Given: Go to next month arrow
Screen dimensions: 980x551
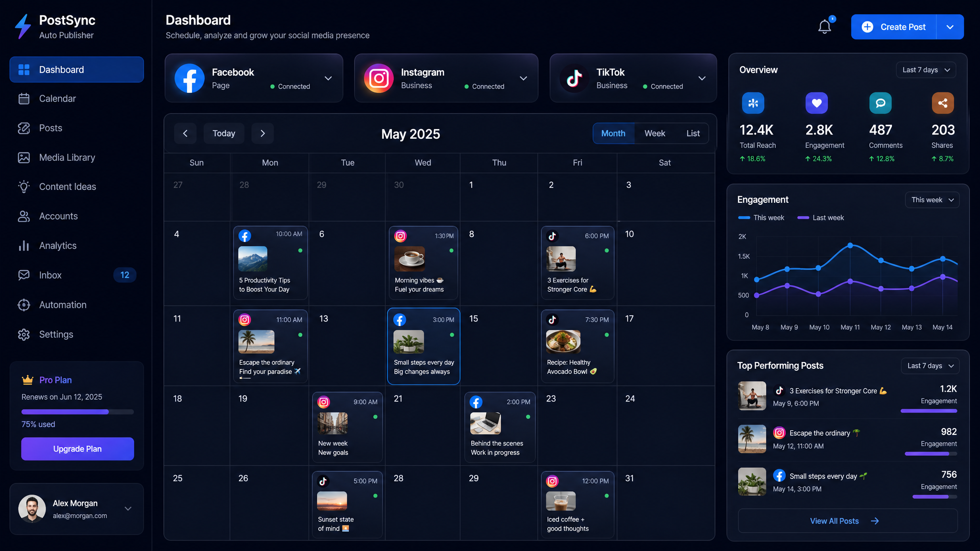Looking at the screenshot, I should coord(263,133).
